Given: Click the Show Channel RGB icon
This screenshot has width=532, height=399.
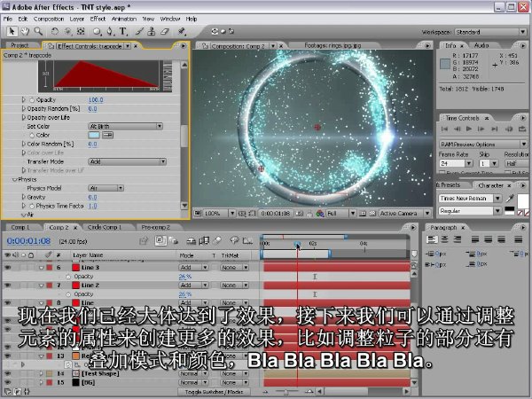Looking at the screenshot, I should click(x=320, y=214).
